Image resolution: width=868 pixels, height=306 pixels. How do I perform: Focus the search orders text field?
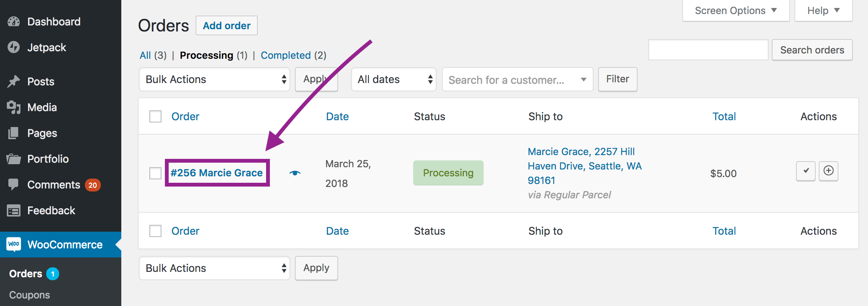point(708,50)
